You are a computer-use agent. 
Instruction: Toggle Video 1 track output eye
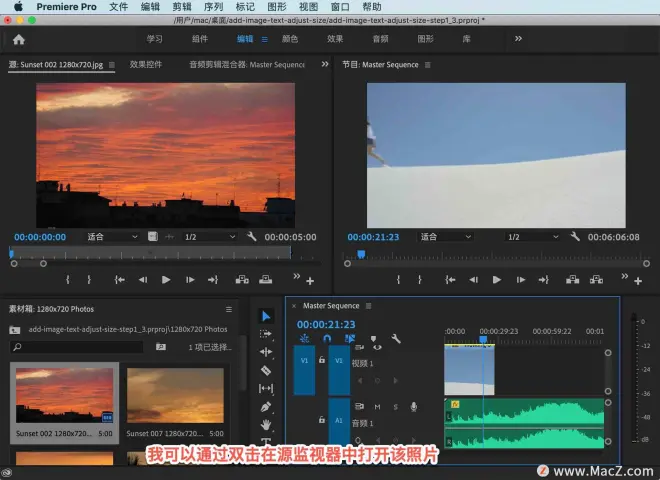(377, 347)
